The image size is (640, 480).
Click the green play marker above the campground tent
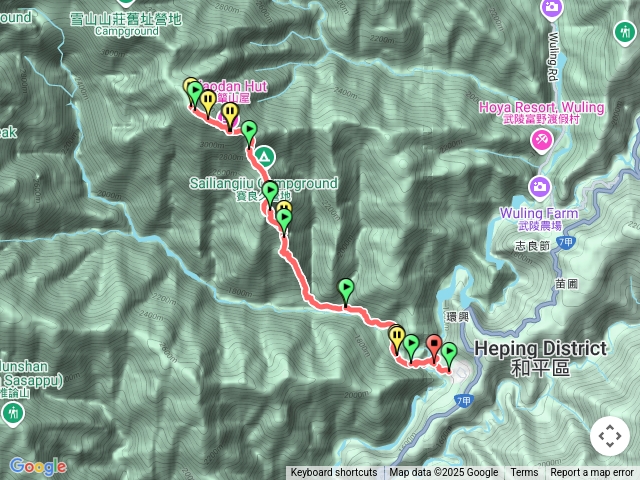[249, 133]
